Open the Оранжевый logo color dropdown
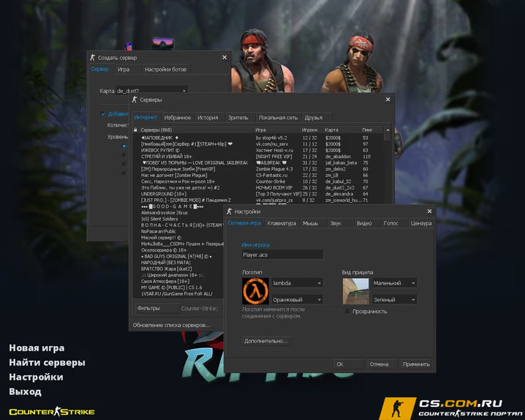The height and width of the screenshot is (420, 525). 298,299
